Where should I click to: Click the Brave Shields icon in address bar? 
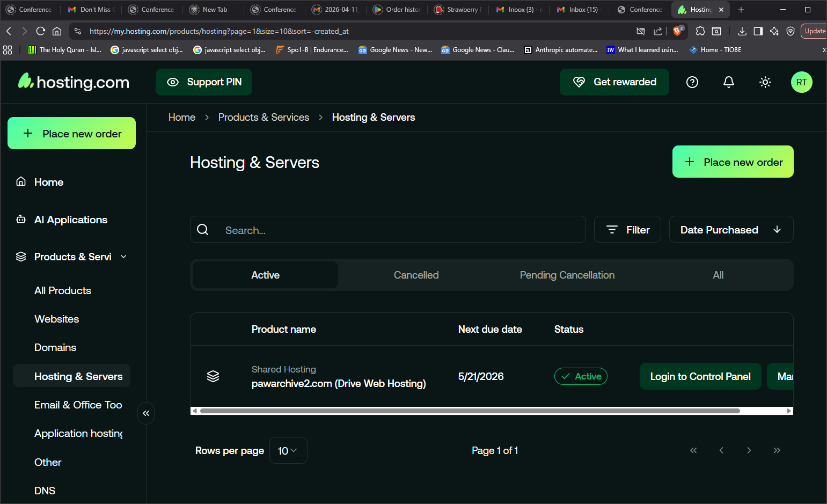(677, 31)
